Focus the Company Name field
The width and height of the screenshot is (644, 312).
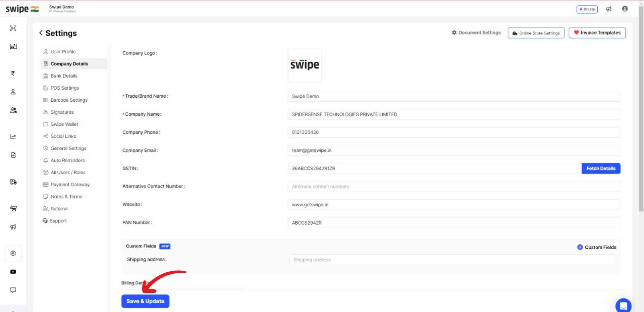coord(454,114)
